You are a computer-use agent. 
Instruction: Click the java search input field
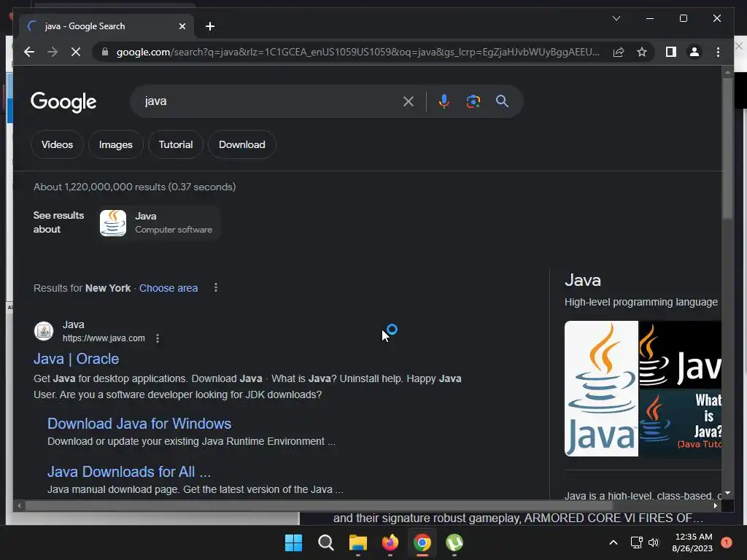269,101
